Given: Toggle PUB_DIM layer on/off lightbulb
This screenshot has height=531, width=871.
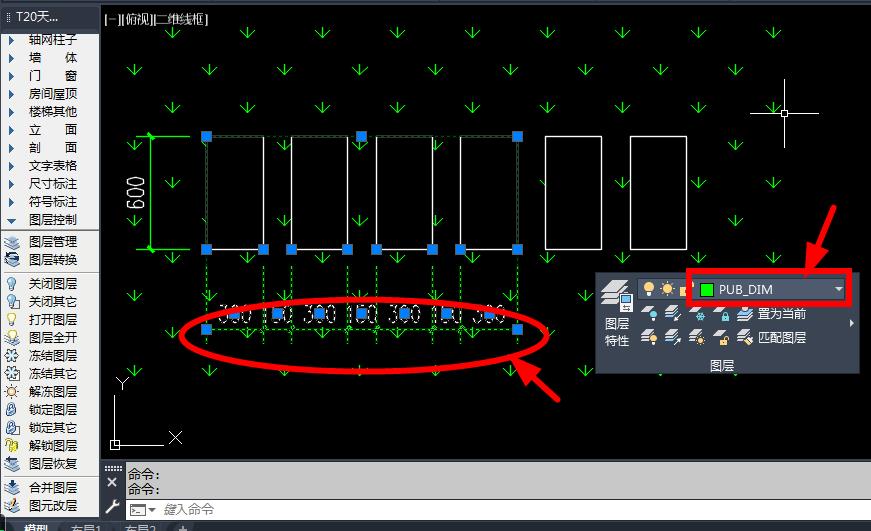Looking at the screenshot, I should (648, 289).
